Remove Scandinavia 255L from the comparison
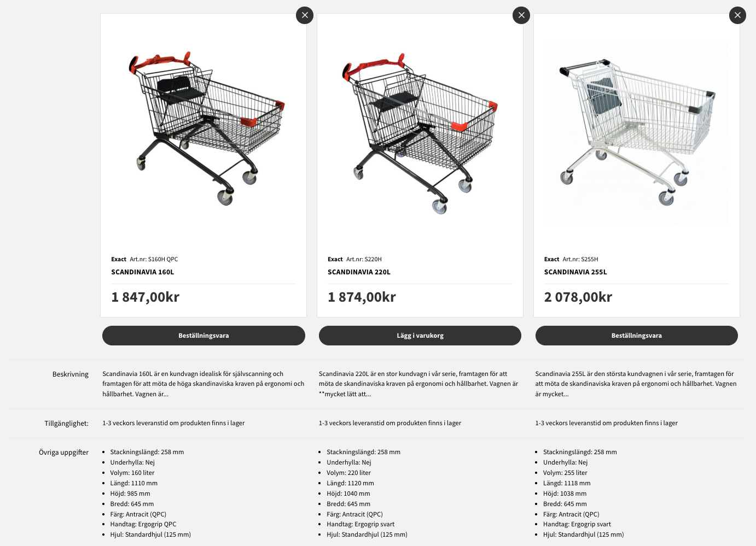 pos(737,15)
